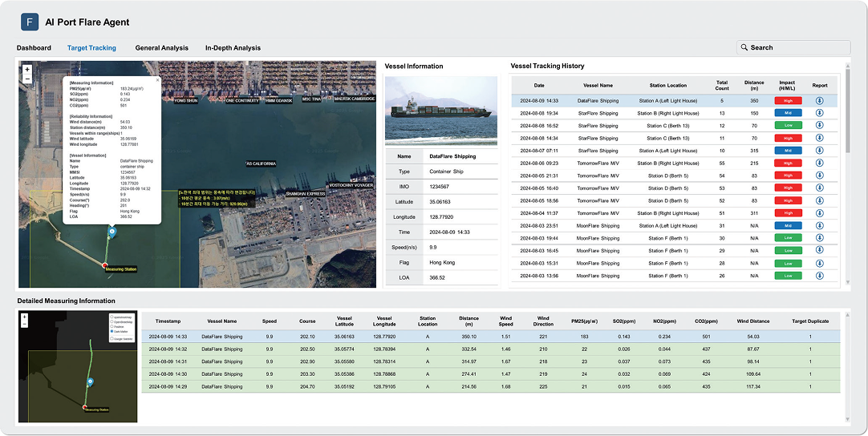Select Dark Matter radio in mini map layers

[113, 333]
